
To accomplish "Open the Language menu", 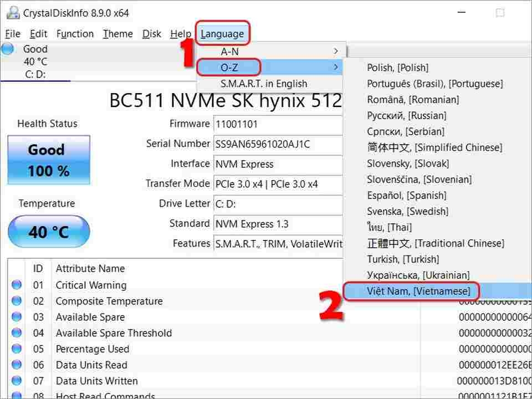I will click(222, 34).
